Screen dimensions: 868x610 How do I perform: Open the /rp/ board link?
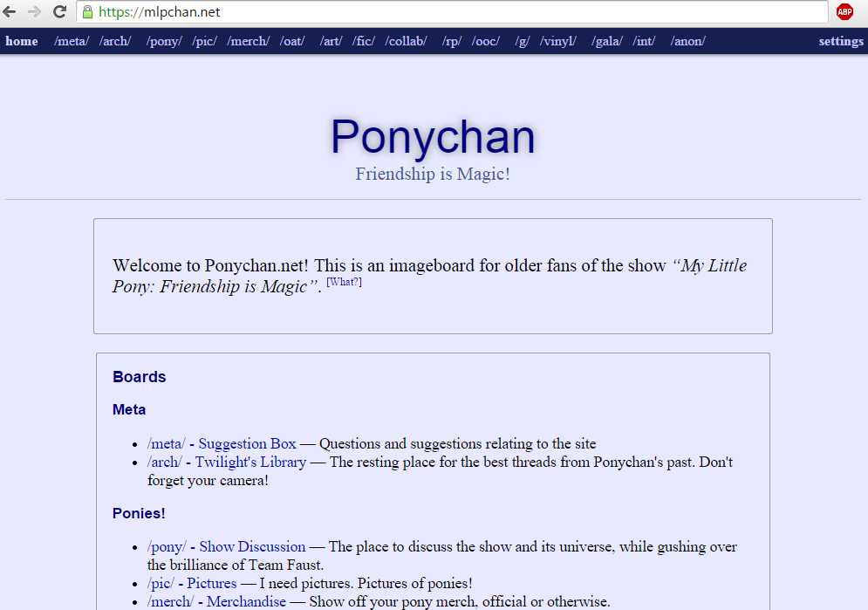coord(451,40)
